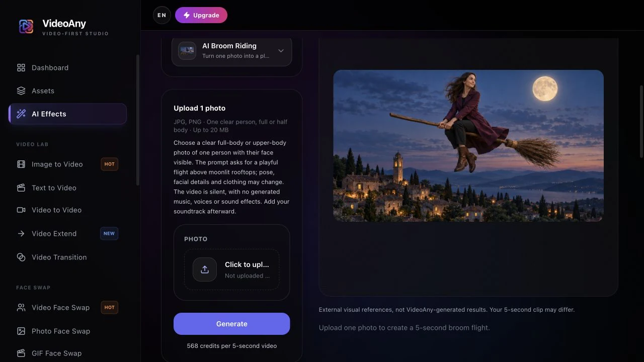644x362 pixels.
Task: Click the HOT badge beside Video Face Swap
Action: 109,308
